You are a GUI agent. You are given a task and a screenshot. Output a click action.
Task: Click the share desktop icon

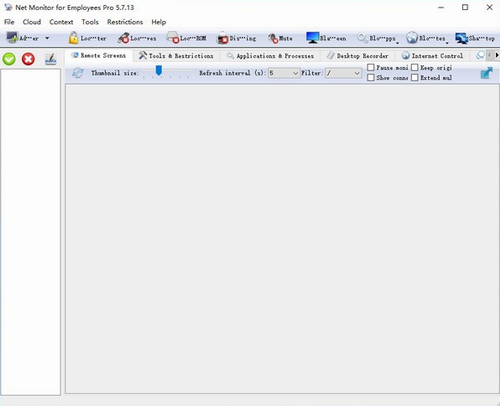(462, 38)
